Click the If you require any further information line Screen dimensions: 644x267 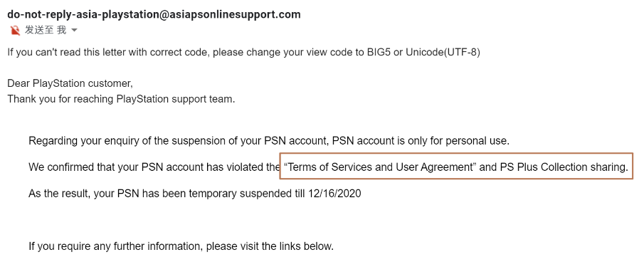pos(181,246)
